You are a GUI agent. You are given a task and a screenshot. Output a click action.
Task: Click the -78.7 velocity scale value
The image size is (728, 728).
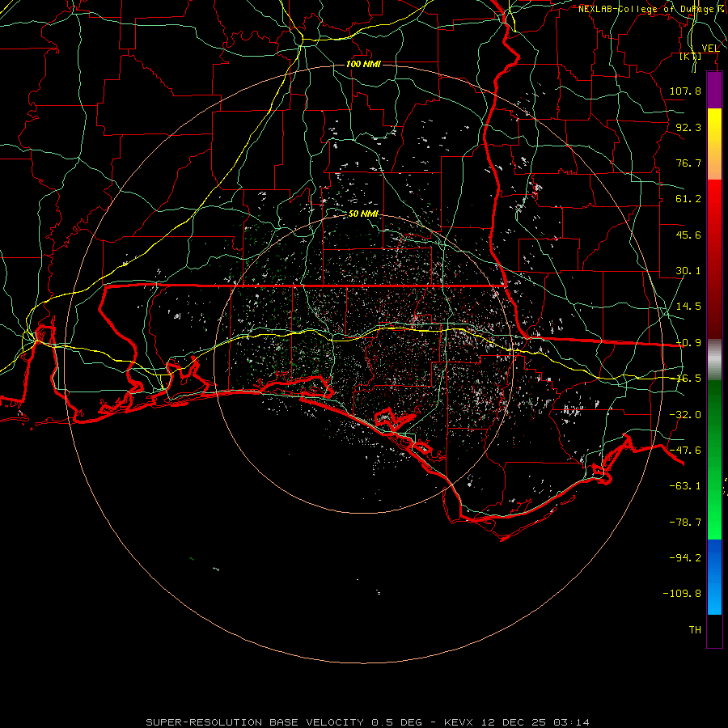pyautogui.click(x=685, y=523)
